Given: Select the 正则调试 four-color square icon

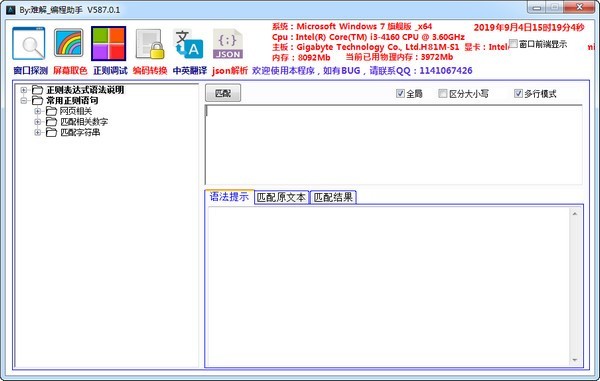Looking at the screenshot, I should [x=109, y=43].
